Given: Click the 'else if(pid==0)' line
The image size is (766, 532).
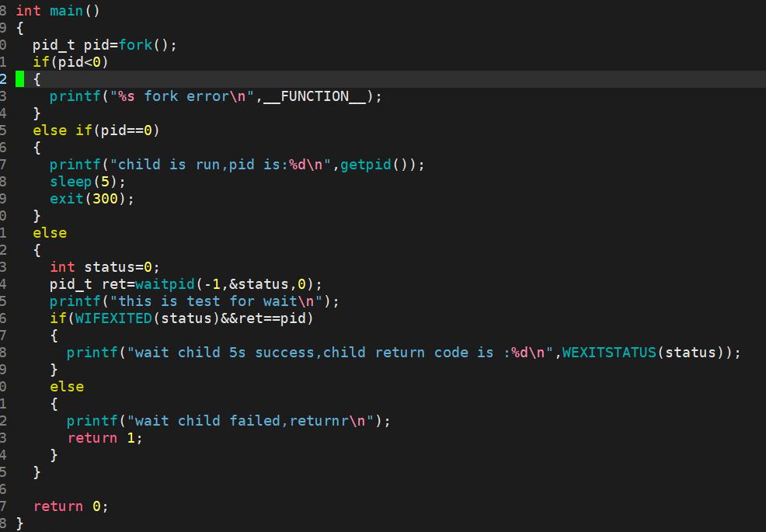Looking at the screenshot, I should (x=96, y=130).
